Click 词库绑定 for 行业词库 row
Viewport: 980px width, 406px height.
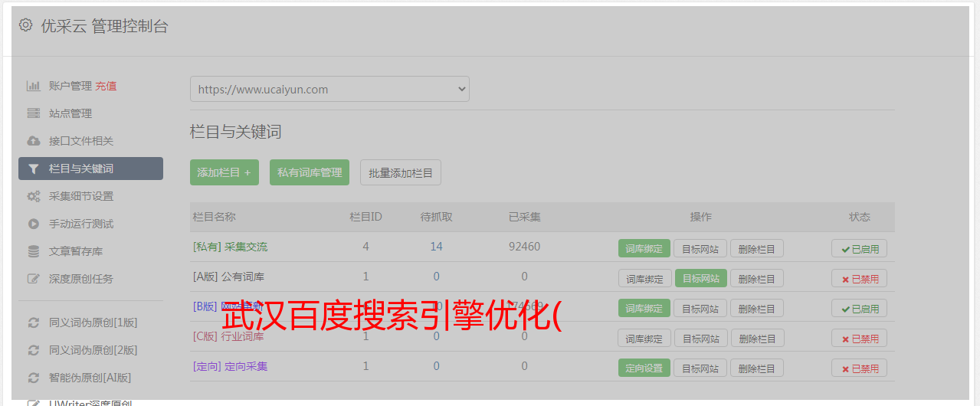click(644, 338)
